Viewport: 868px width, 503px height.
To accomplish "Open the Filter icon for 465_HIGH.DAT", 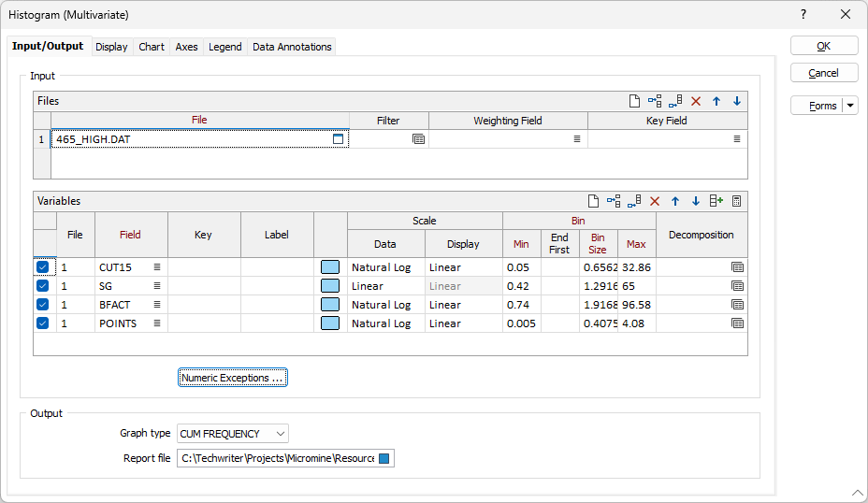I will click(x=418, y=139).
